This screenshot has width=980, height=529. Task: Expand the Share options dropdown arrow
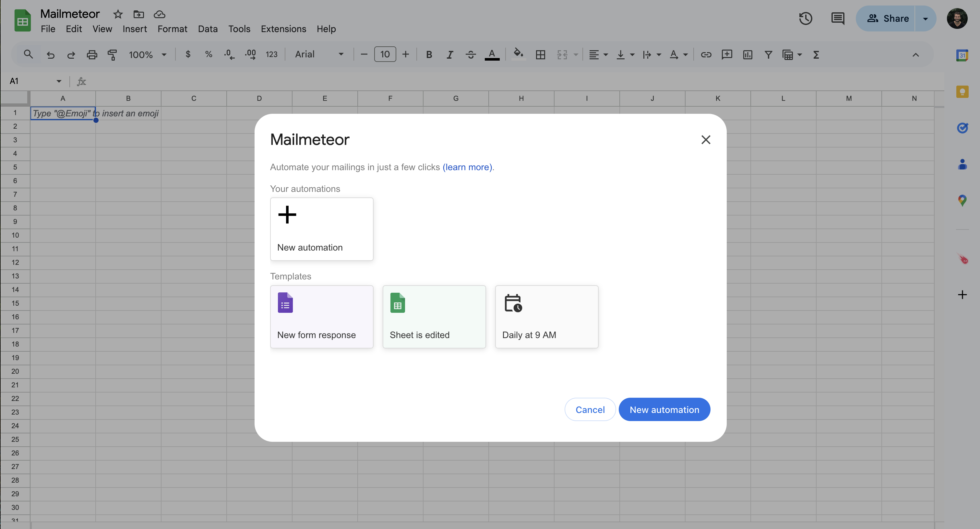925,18
